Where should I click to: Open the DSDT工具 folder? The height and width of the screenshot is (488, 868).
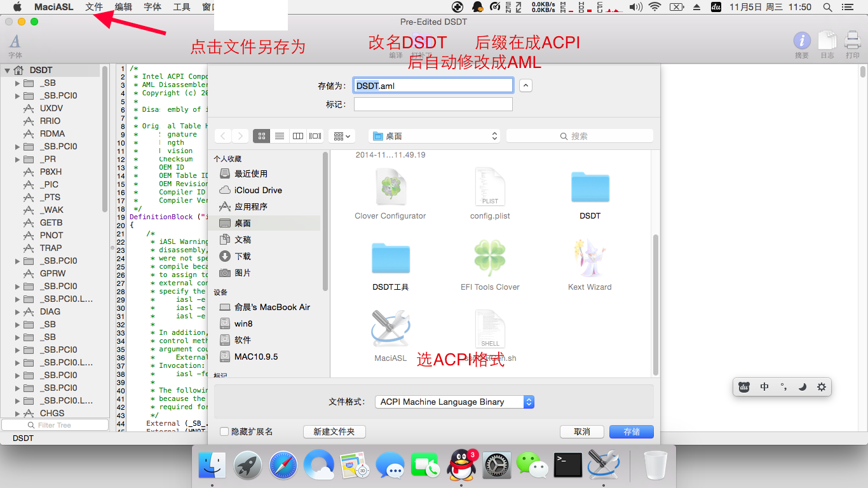[390, 266]
